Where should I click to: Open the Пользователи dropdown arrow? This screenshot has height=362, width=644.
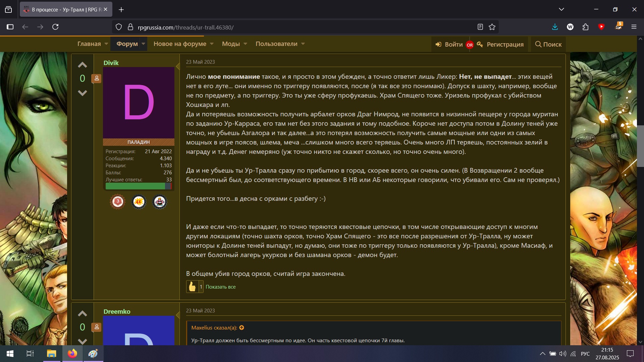(x=303, y=44)
